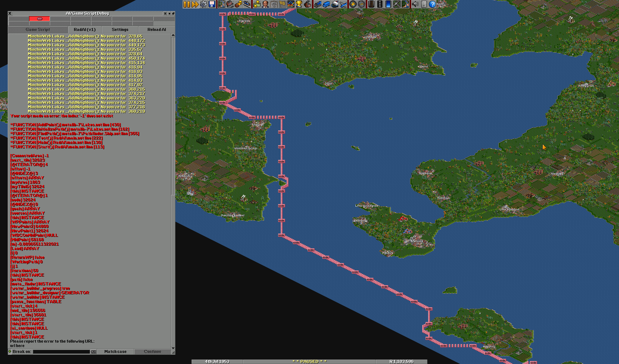Open the town directory menu

[230, 4]
